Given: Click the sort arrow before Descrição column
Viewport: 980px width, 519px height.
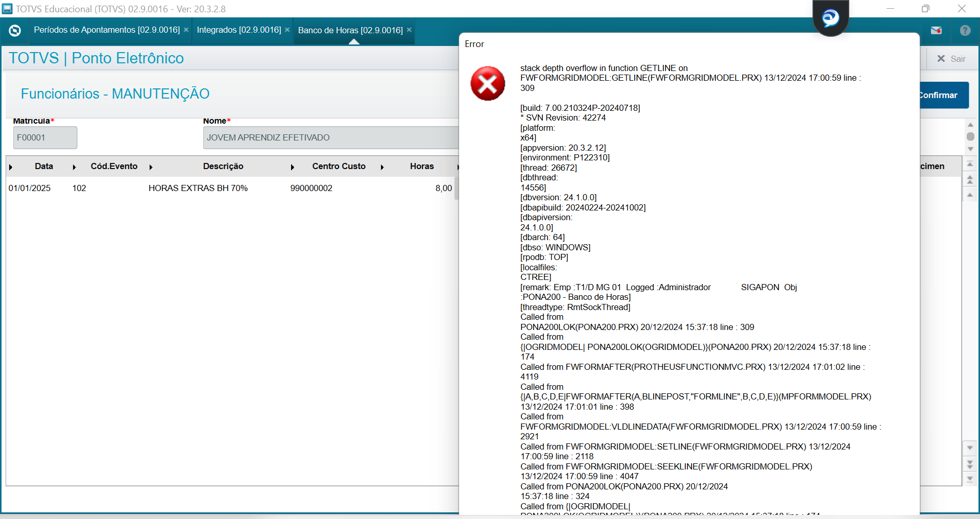Looking at the screenshot, I should (151, 167).
